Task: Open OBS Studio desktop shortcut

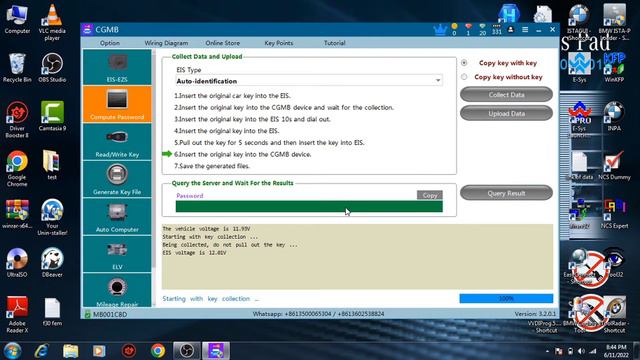Action: point(52,68)
